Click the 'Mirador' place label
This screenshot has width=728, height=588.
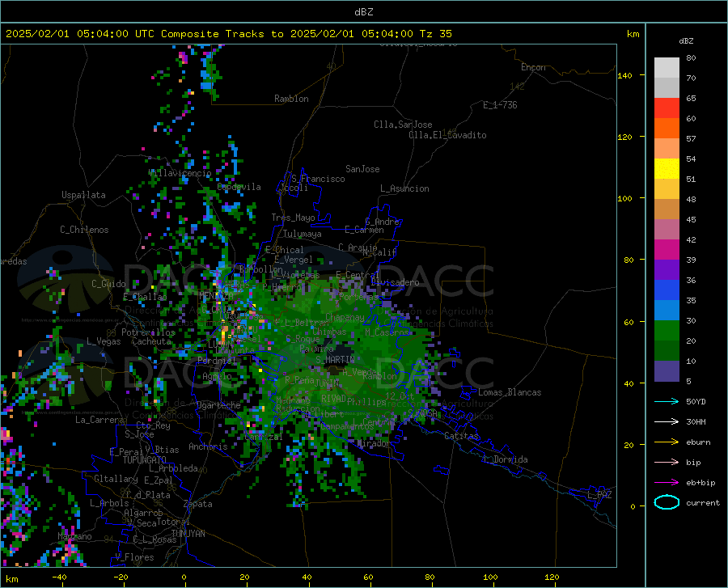point(374,443)
